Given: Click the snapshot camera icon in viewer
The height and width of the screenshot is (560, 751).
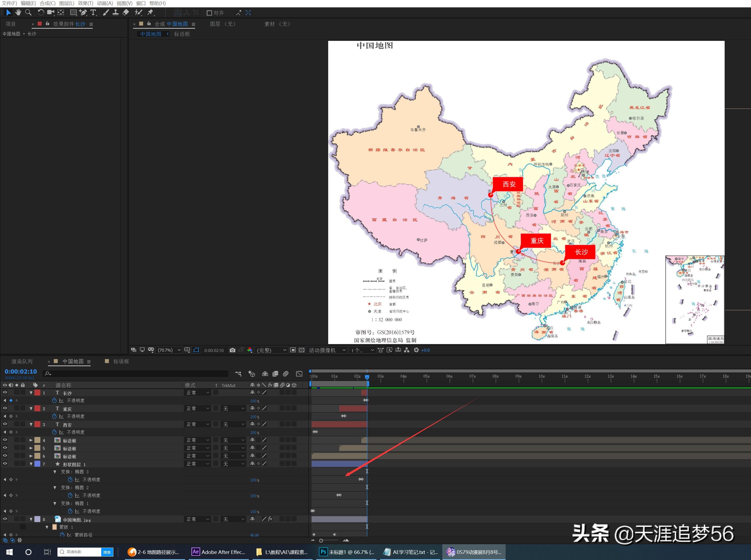Looking at the screenshot, I should tap(232, 350).
